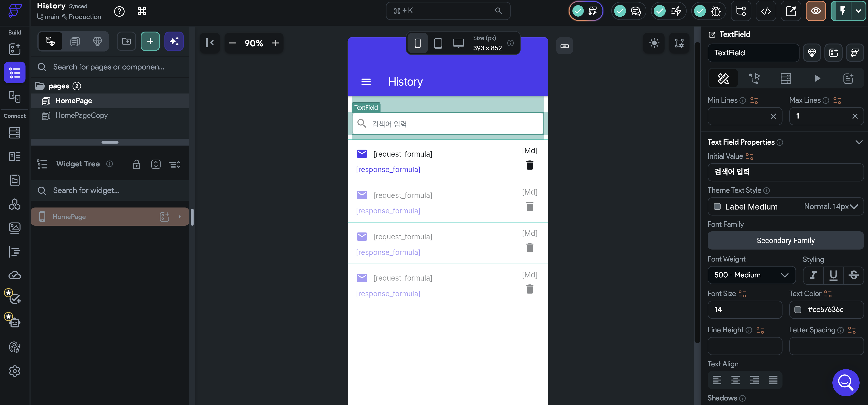Image resolution: width=868 pixels, height=405 pixels.
Task: Click the Font Size field
Action: click(745, 310)
